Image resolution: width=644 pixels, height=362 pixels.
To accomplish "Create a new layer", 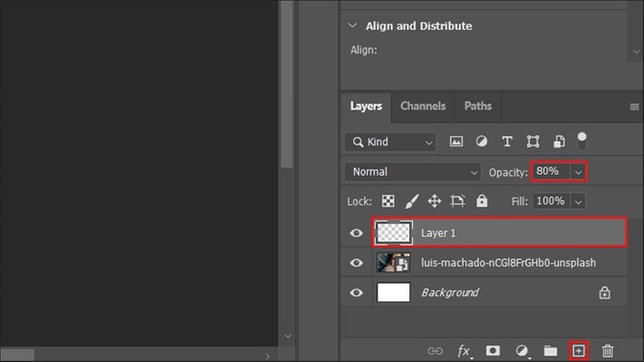I will [579, 351].
